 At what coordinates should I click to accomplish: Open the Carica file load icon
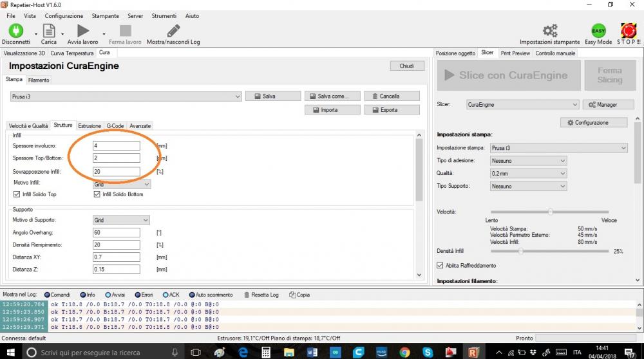point(49,31)
